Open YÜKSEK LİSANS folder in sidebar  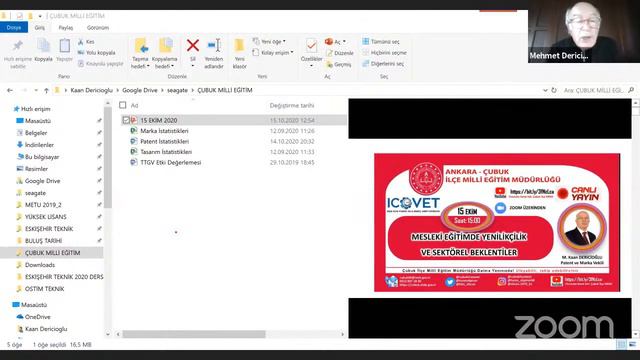pyautogui.click(x=45, y=217)
